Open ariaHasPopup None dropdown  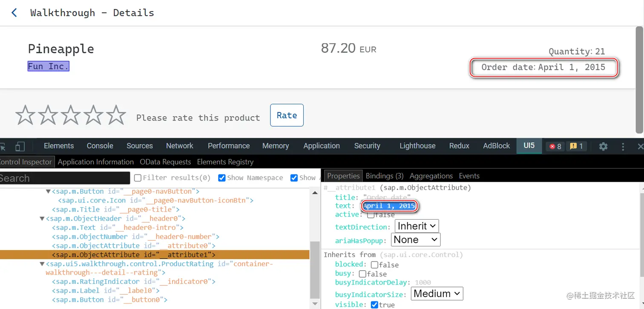[416, 240]
